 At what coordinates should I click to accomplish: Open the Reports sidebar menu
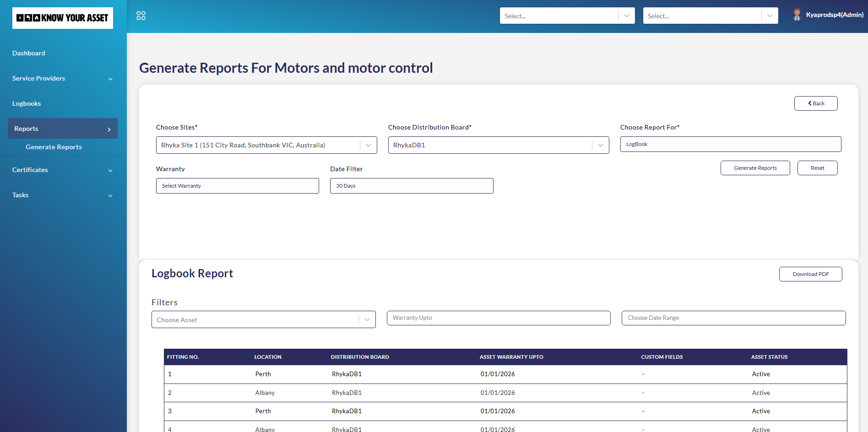click(x=62, y=129)
